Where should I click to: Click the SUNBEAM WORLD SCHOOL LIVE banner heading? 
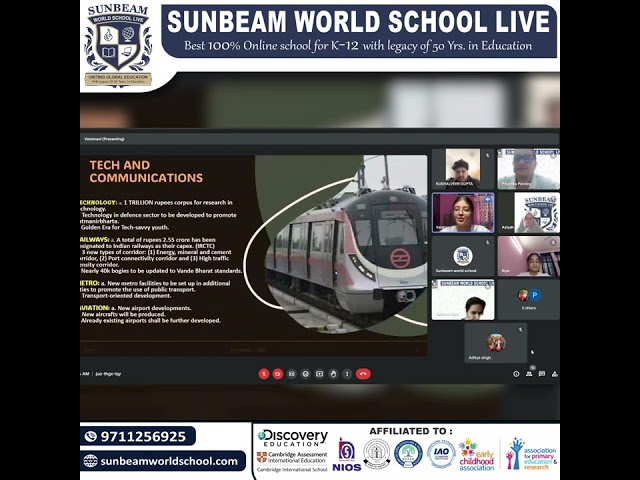tap(358, 22)
